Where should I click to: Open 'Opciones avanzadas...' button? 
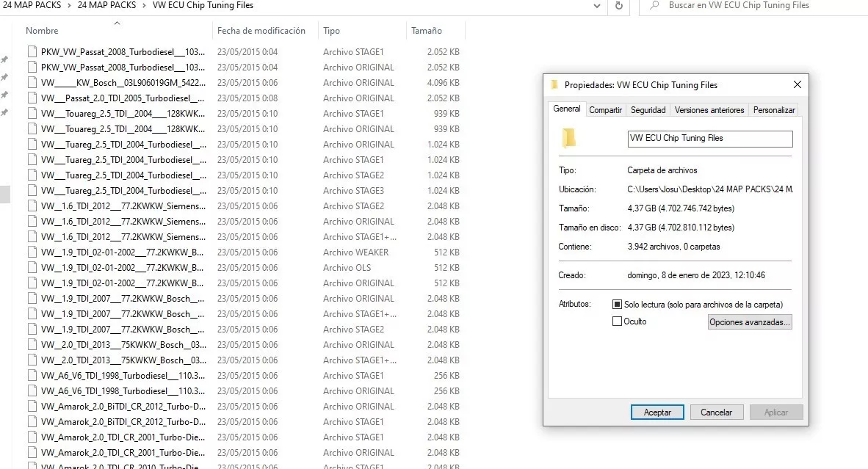[x=750, y=322]
